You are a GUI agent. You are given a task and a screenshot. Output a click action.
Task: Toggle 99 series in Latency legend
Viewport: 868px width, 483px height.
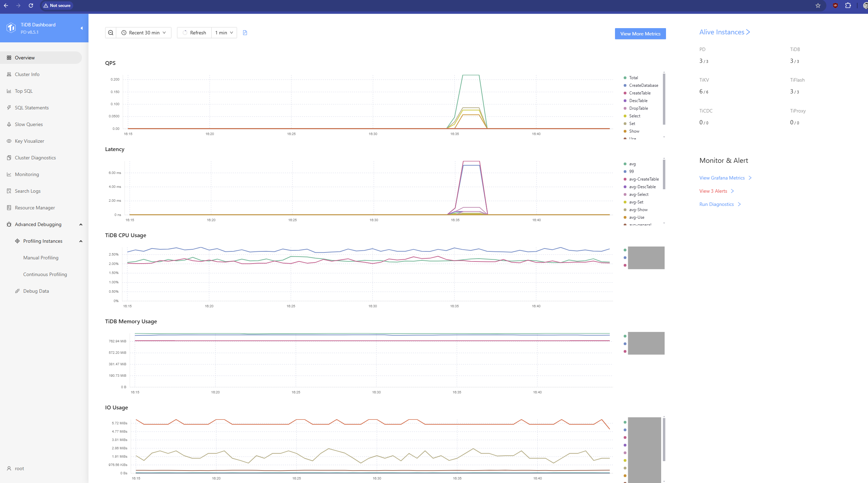pyautogui.click(x=629, y=172)
